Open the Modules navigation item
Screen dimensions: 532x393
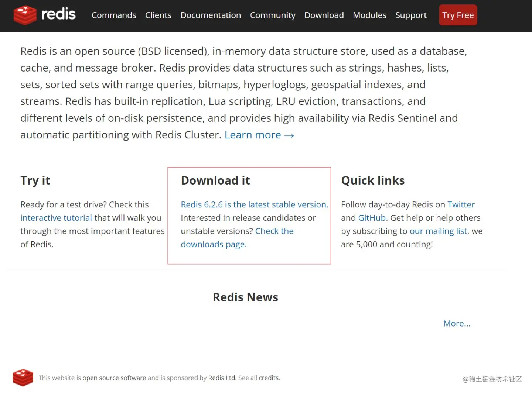click(369, 15)
